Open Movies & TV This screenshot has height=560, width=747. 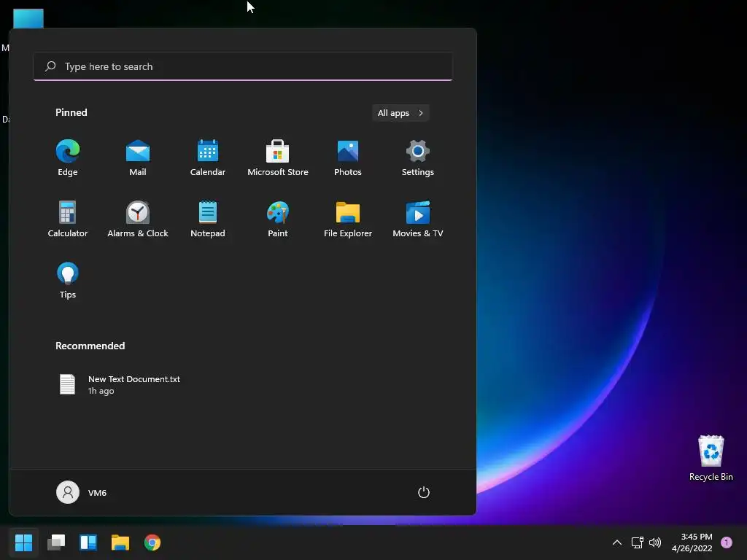pos(418,219)
